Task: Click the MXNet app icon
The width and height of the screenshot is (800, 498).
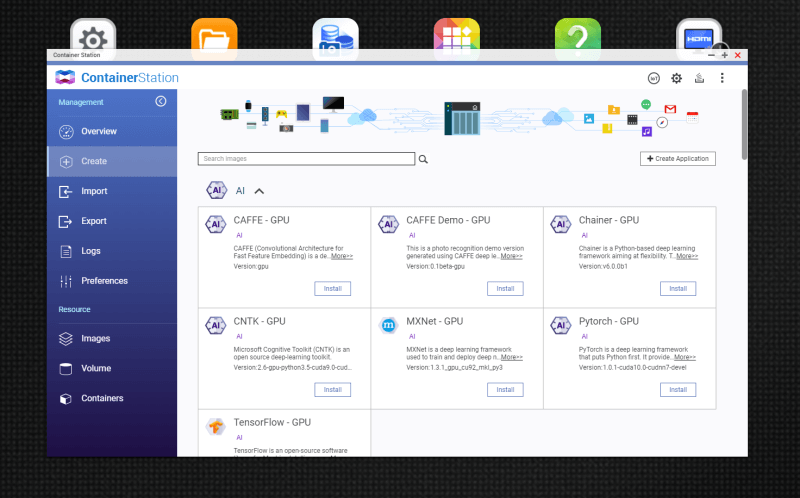Action: [x=388, y=325]
